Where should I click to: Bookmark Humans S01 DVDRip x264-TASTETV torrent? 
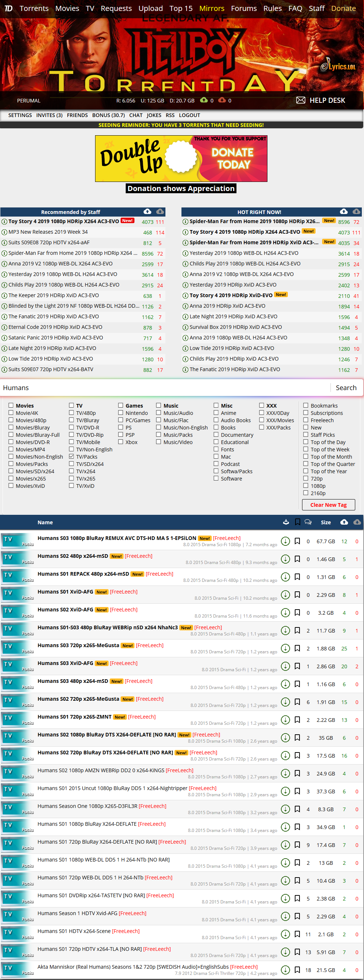click(x=297, y=899)
